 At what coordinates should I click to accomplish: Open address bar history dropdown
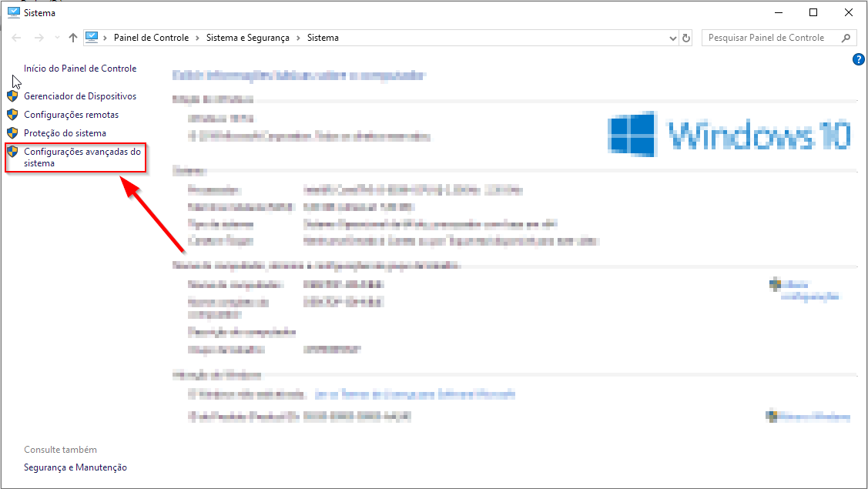pos(672,39)
